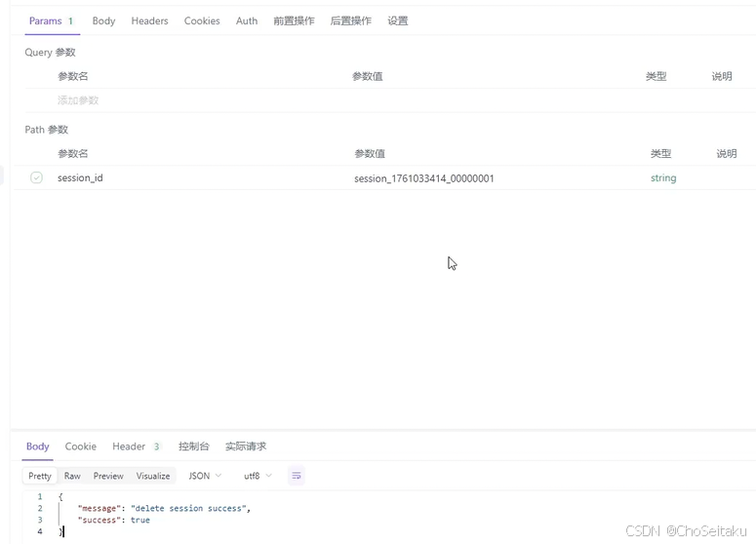756x544 pixels.
Task: Click the Path 类型 column header
Action: point(660,154)
